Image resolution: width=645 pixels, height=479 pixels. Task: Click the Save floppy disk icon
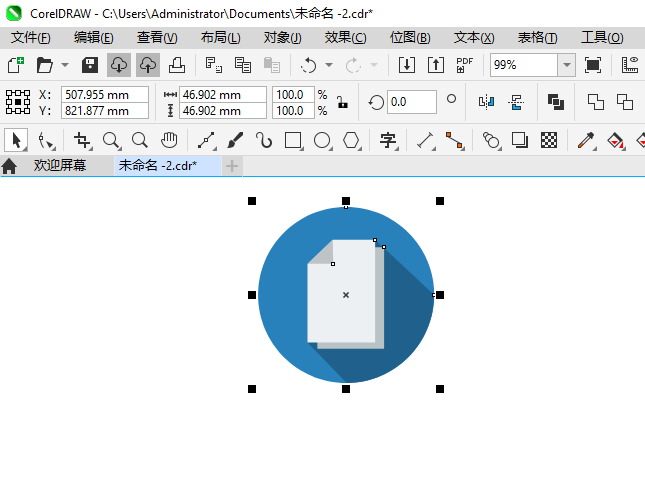point(90,65)
